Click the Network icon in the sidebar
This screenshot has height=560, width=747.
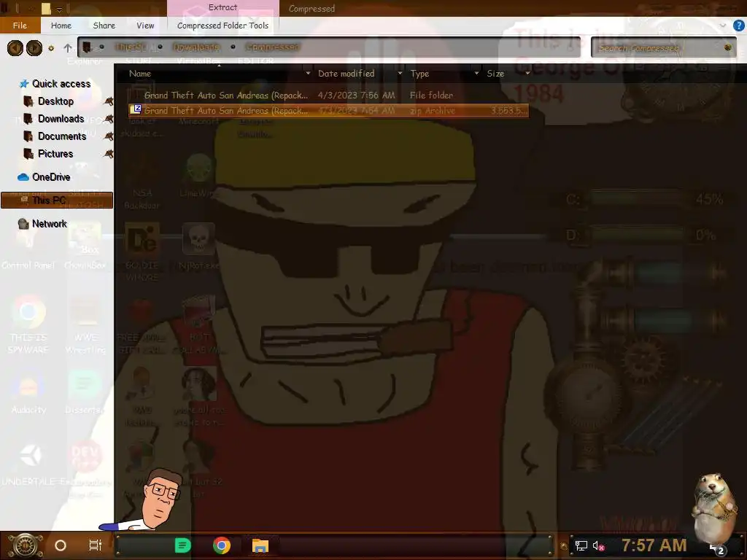point(23,224)
